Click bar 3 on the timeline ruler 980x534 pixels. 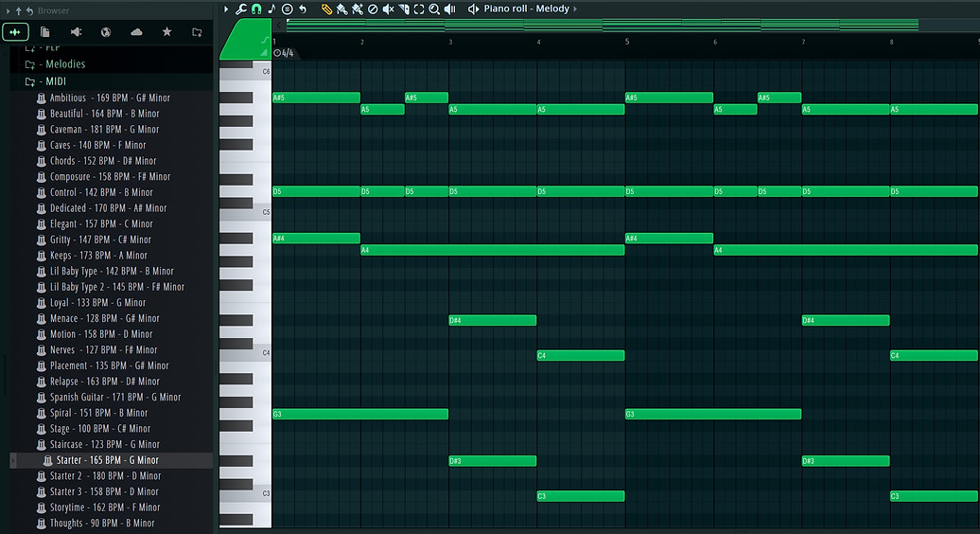pos(450,42)
